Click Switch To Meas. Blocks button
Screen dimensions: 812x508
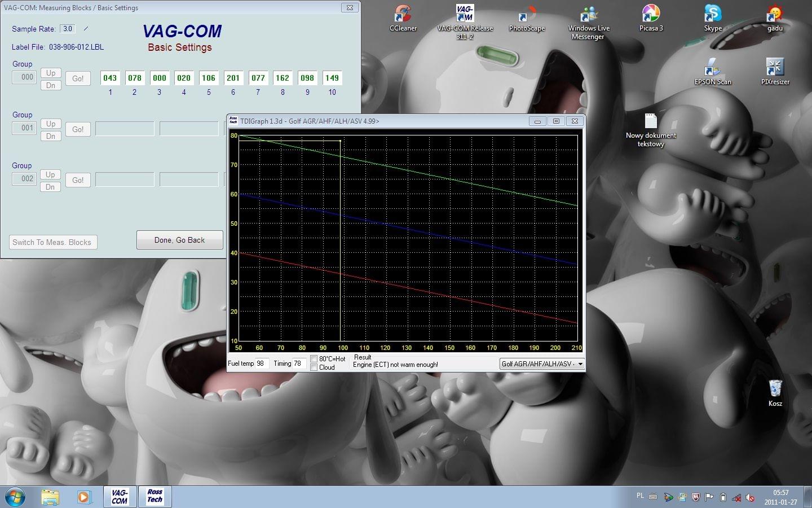point(53,242)
